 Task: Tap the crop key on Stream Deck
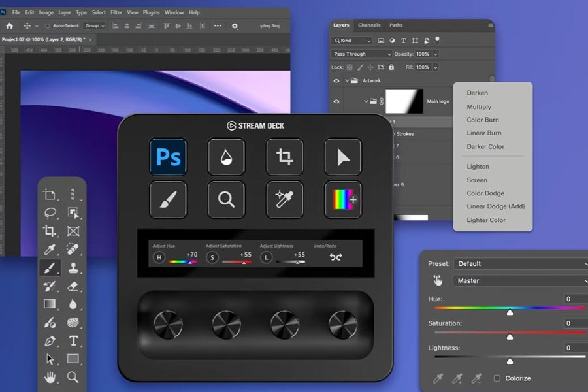(284, 156)
